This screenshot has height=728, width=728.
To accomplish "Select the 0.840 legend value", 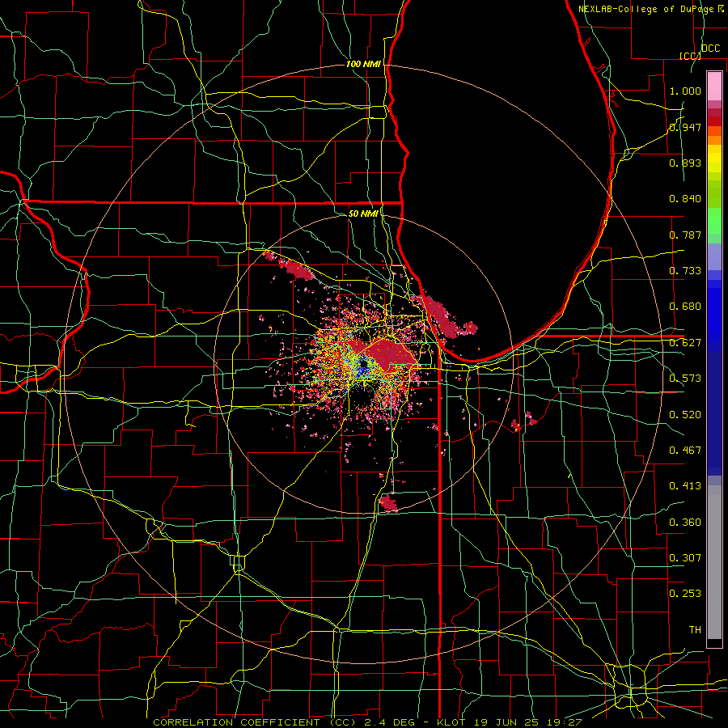I will point(685,199).
